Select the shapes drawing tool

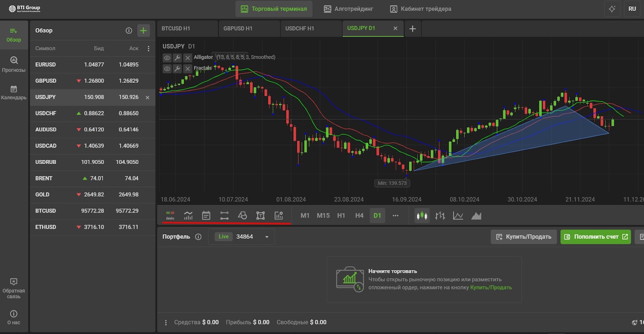242,216
